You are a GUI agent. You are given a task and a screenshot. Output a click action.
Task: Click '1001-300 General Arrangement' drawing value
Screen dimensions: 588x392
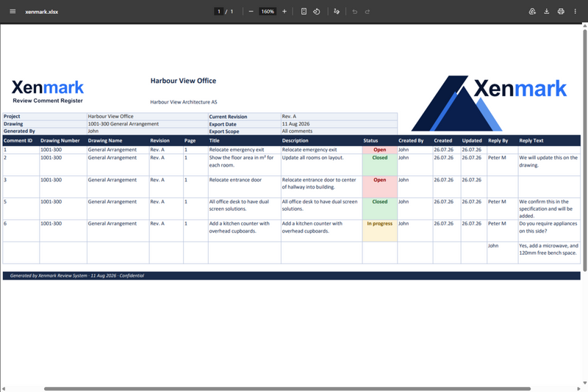123,124
